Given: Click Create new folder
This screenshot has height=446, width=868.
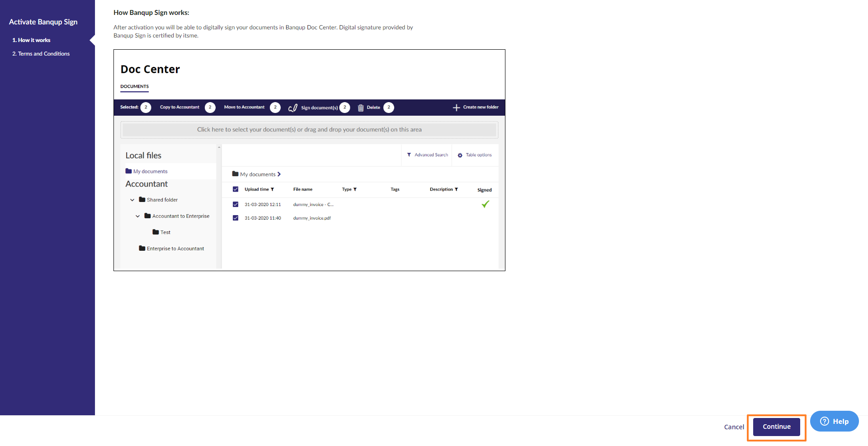Looking at the screenshot, I should [x=481, y=107].
